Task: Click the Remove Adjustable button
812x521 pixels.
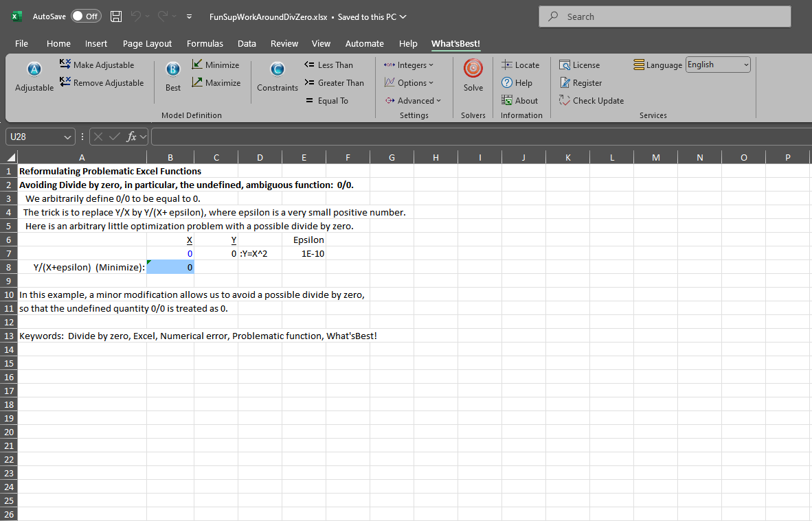Action: pyautogui.click(x=101, y=83)
